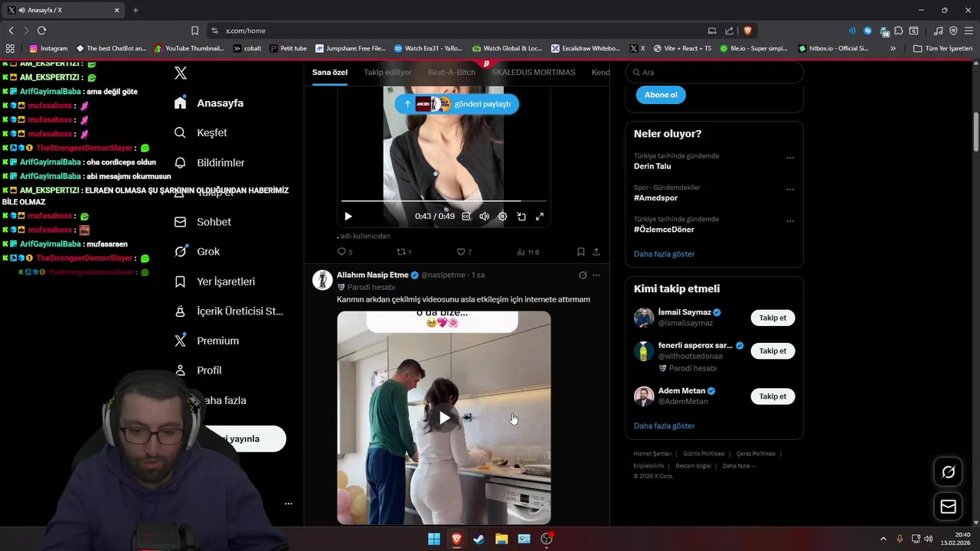The height and width of the screenshot is (551, 980).
Task: Expand hidden bookmarks with double chevron
Action: (893, 48)
